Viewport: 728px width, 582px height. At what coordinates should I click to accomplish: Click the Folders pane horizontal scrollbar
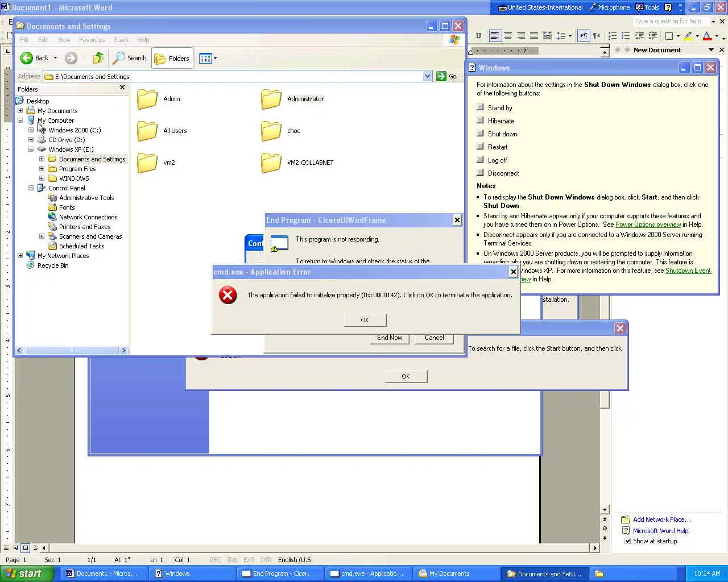click(72, 351)
